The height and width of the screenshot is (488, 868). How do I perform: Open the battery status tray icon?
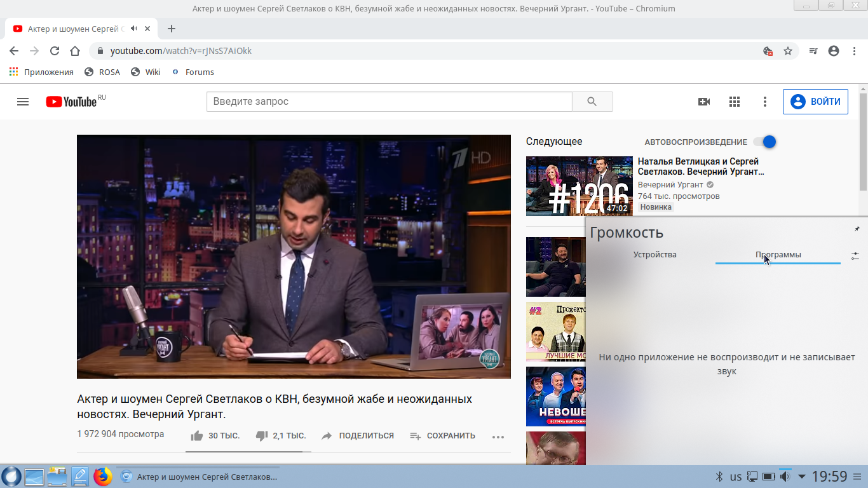769,477
